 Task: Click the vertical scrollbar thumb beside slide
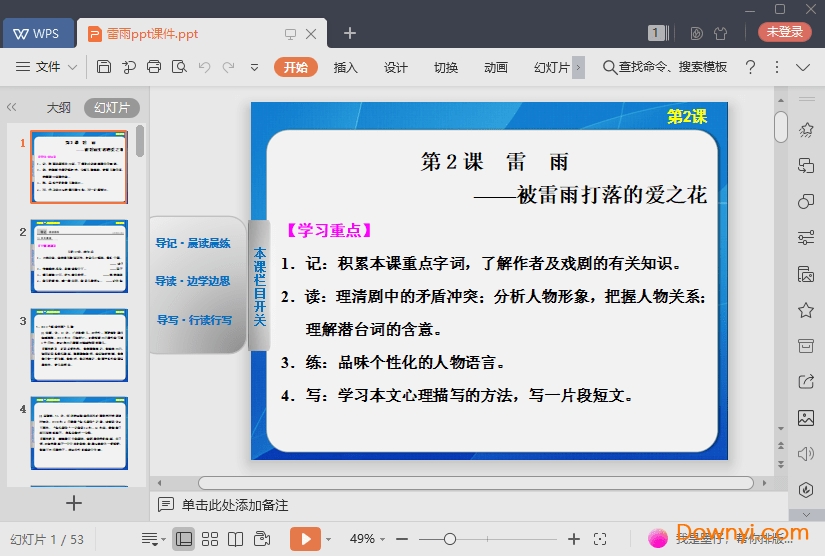tap(781, 127)
